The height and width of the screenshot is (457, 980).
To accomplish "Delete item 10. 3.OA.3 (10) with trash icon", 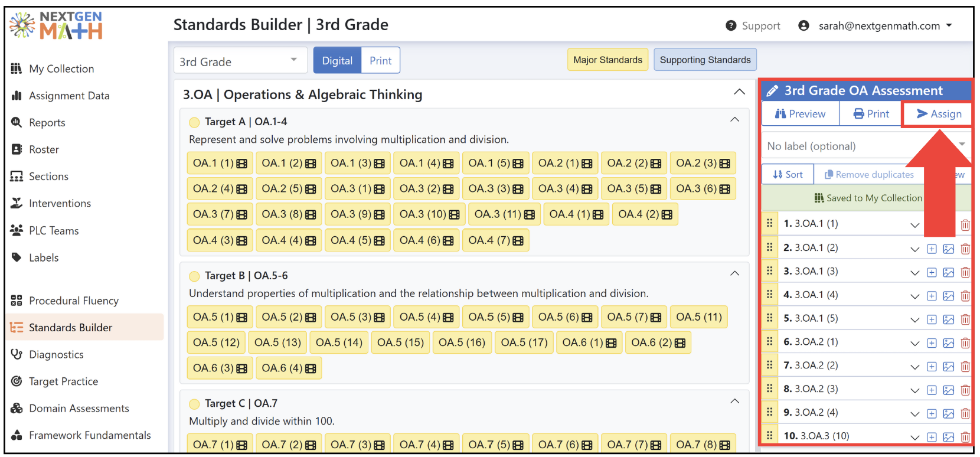I will [965, 438].
